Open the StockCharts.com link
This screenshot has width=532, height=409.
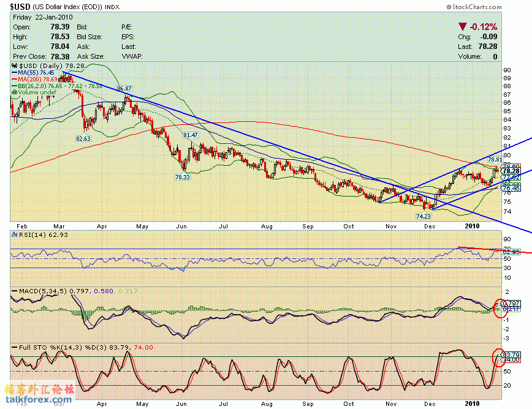tap(477, 7)
